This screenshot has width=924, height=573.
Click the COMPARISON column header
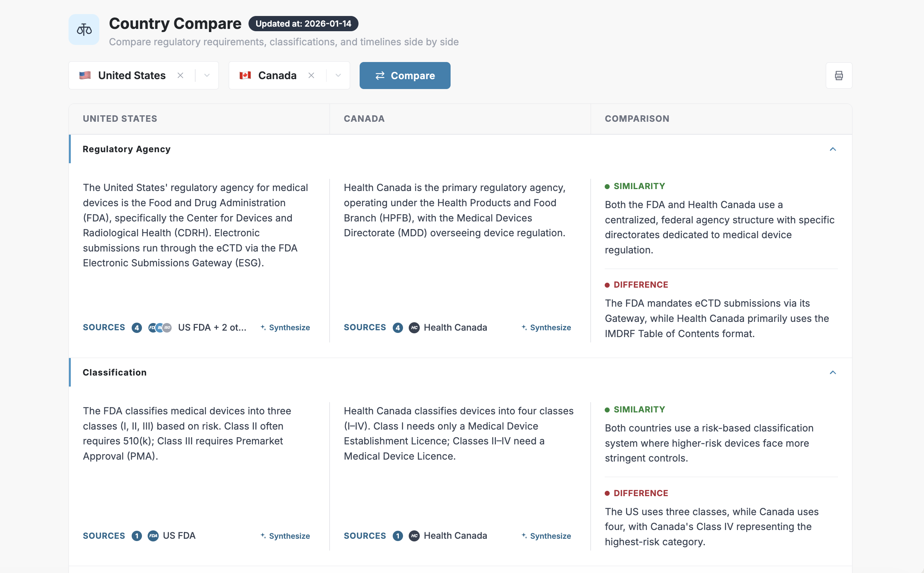click(637, 119)
